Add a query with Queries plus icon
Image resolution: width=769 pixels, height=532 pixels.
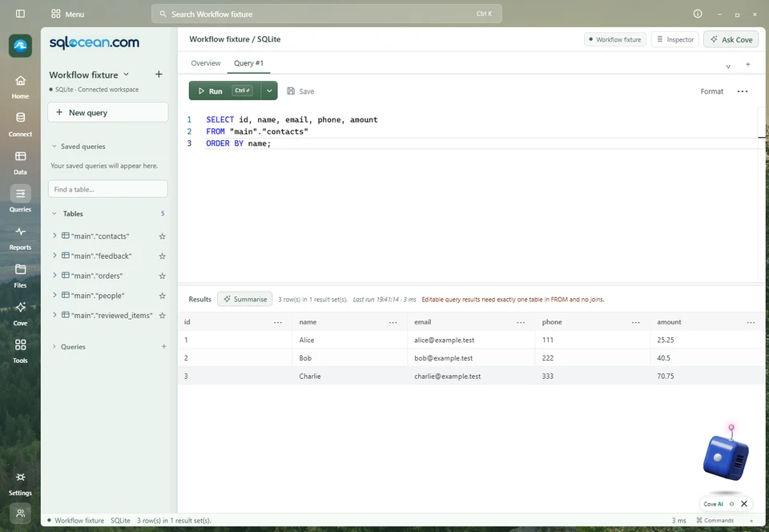(x=163, y=347)
